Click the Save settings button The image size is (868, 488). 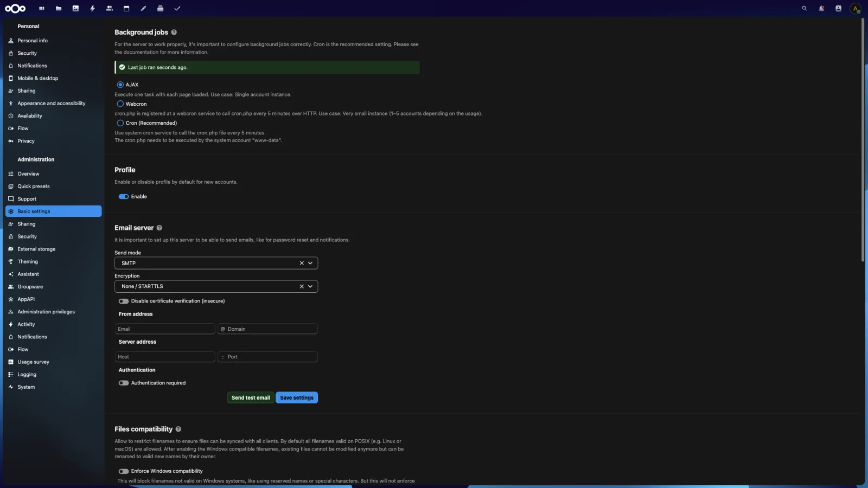click(x=297, y=398)
